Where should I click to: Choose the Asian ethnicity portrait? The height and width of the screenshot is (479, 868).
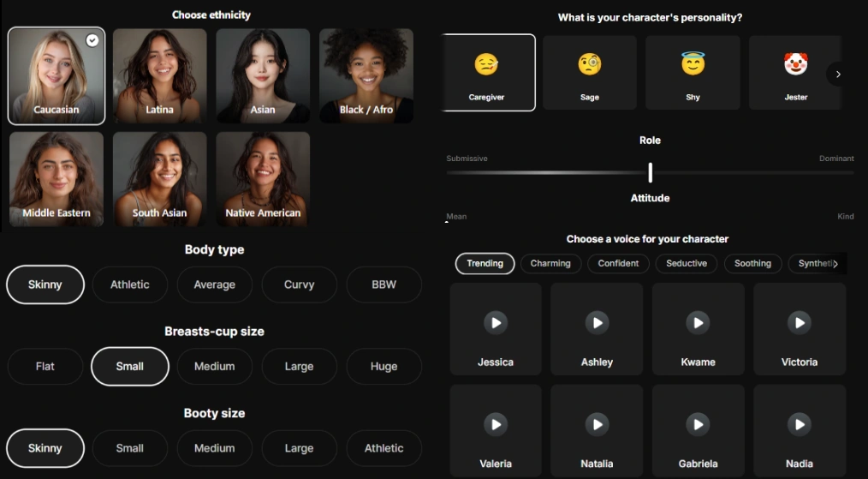263,75
